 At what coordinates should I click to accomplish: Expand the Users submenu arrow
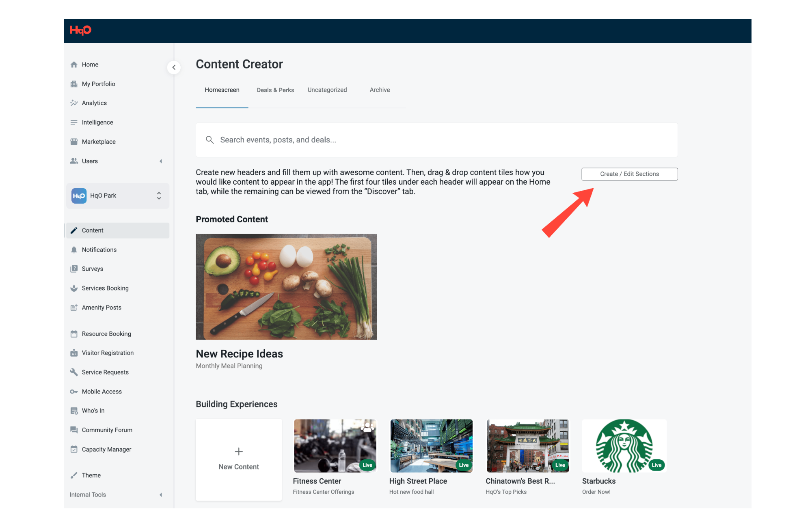[x=161, y=161]
